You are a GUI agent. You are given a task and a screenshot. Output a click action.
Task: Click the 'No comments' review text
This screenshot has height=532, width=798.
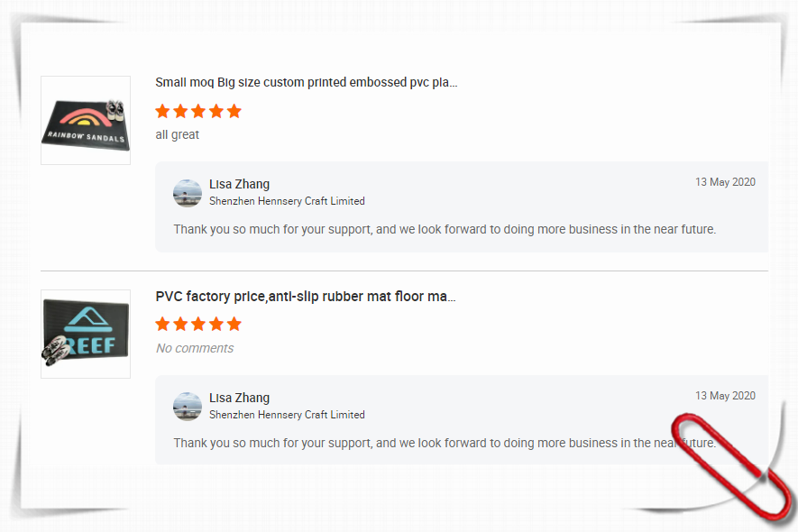coord(195,349)
